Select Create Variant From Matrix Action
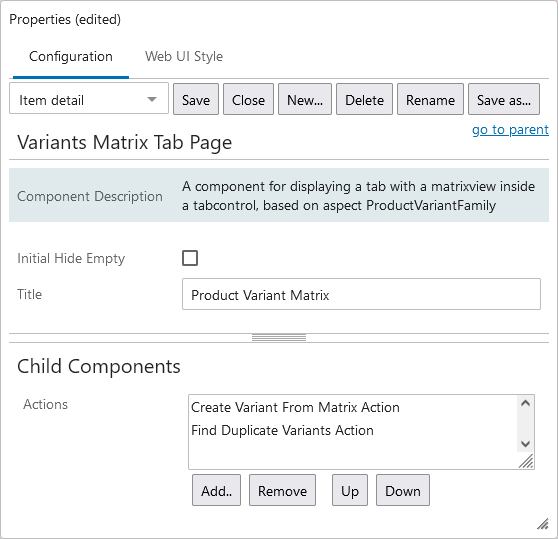The width and height of the screenshot is (558, 539). [x=295, y=407]
